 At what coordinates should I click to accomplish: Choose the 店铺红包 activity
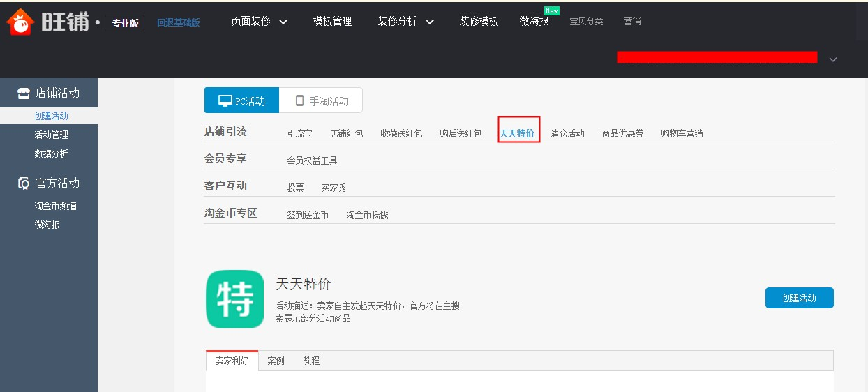(347, 133)
